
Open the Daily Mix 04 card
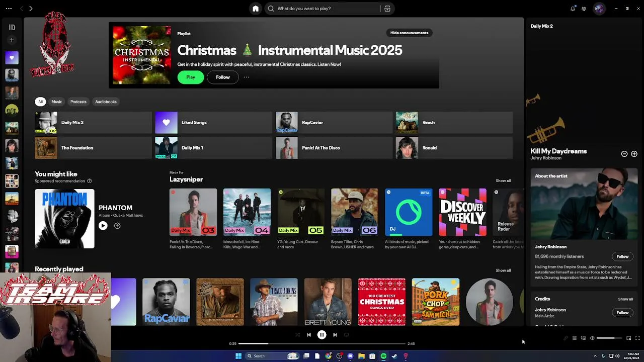247,219
